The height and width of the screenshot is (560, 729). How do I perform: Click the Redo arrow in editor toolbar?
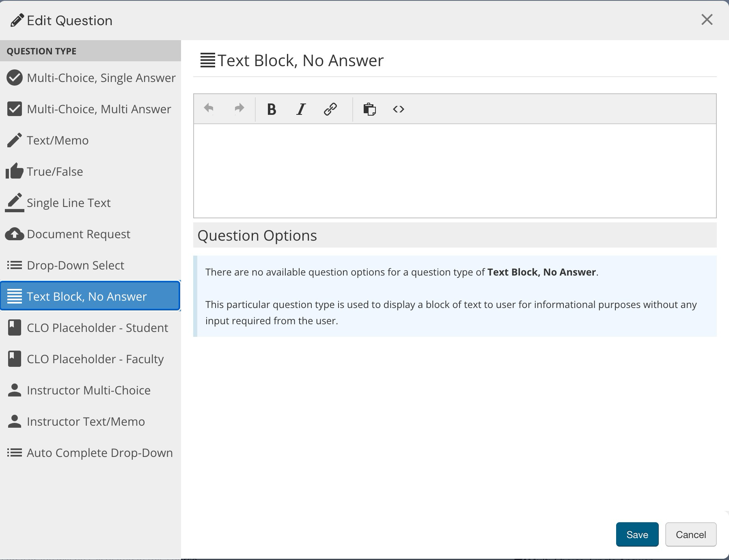click(x=239, y=109)
